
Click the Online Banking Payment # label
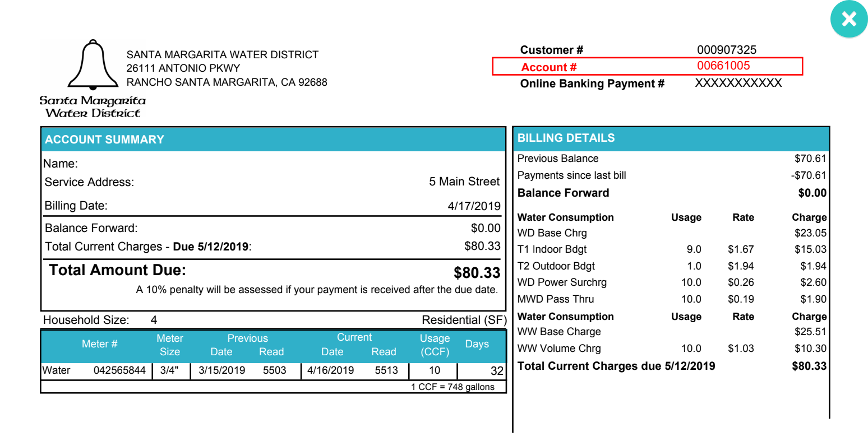(592, 83)
